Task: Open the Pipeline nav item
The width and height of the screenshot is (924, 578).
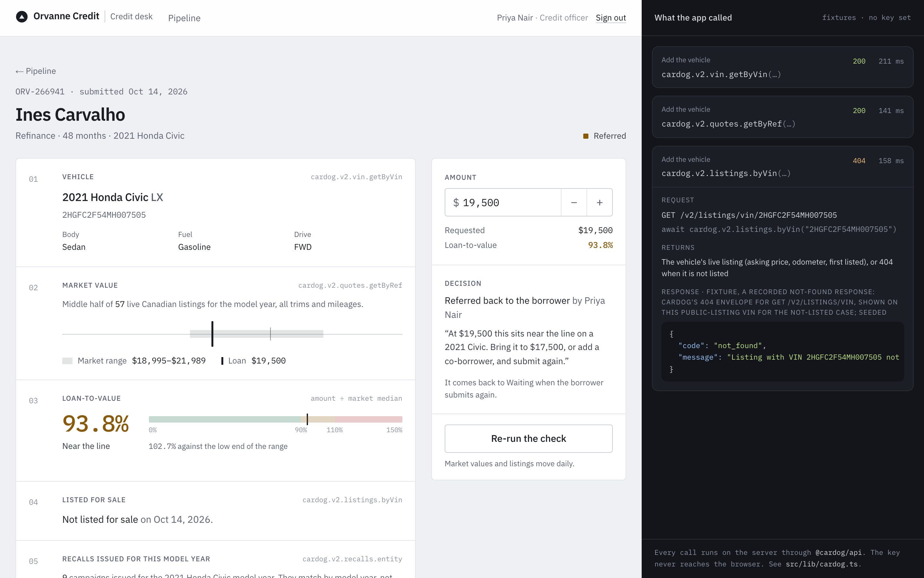Action: pos(184,18)
